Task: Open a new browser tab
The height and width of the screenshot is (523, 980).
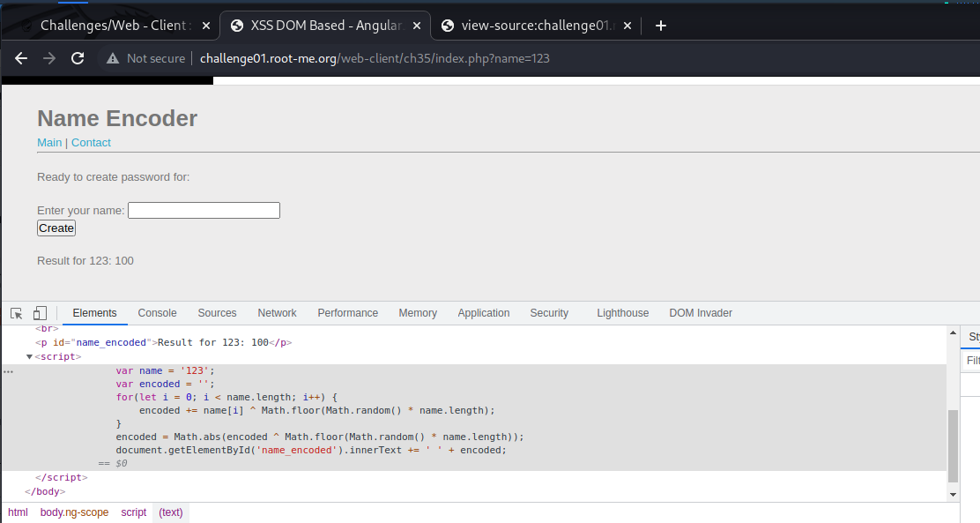Action: pos(661,26)
